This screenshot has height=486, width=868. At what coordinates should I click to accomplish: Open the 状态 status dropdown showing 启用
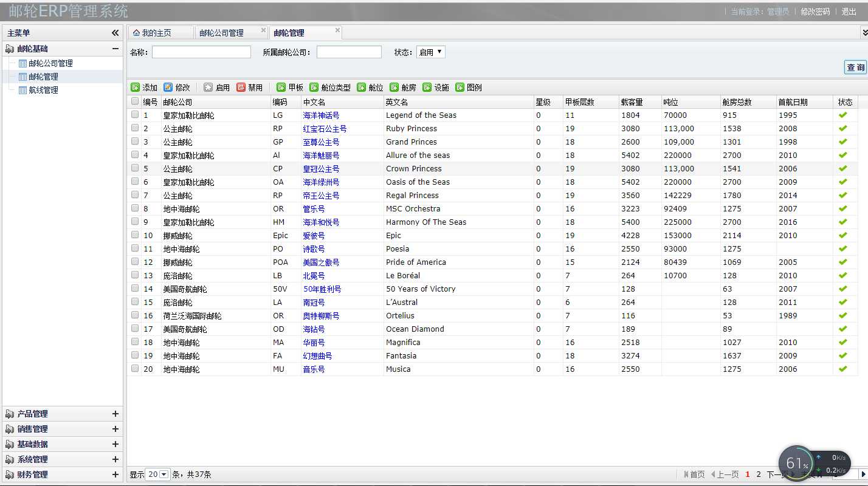pyautogui.click(x=431, y=52)
